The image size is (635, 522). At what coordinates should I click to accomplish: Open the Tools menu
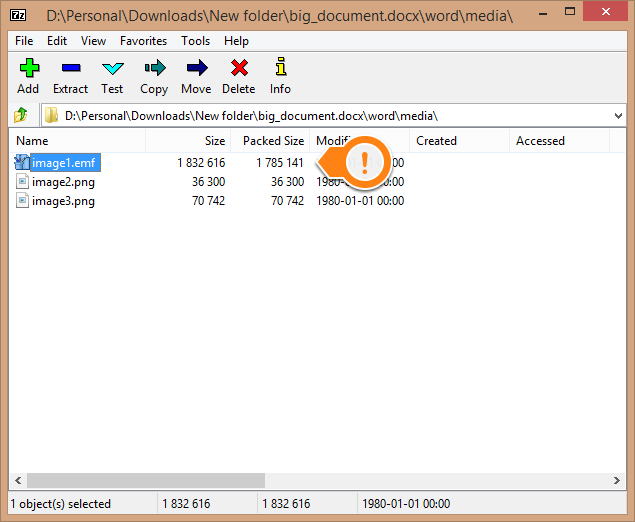point(195,41)
